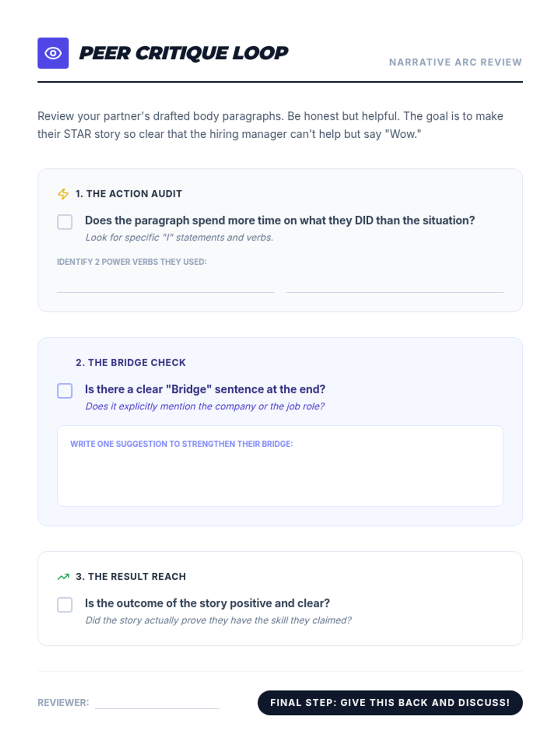
Task: Click the green trending arrow icon
Action: coord(63,577)
